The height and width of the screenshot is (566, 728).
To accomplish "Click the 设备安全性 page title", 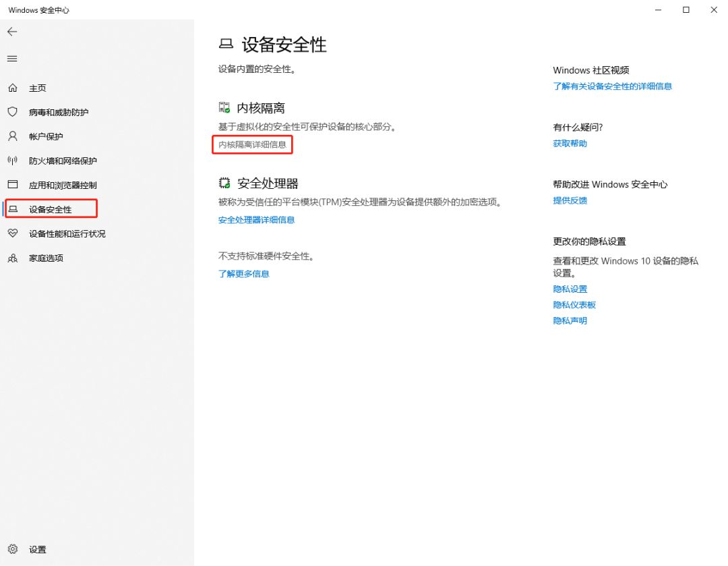I will 284,45.
